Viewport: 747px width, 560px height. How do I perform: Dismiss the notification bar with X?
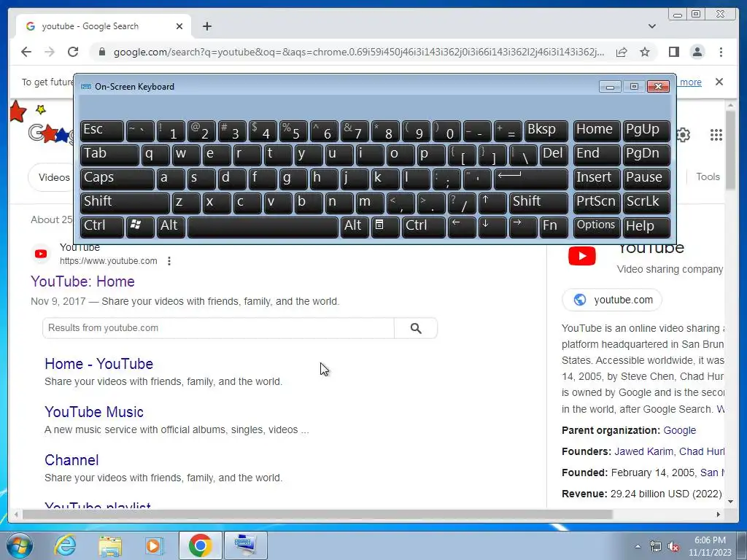[719, 82]
